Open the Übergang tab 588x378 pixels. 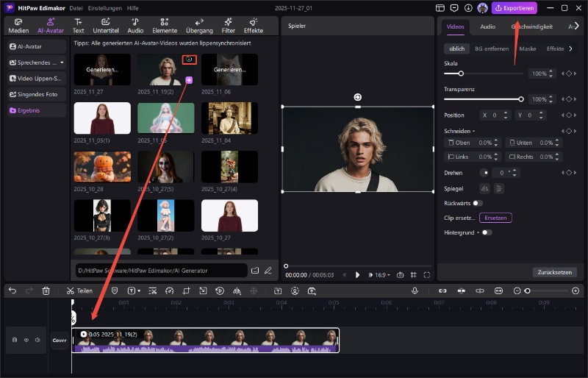coord(199,26)
